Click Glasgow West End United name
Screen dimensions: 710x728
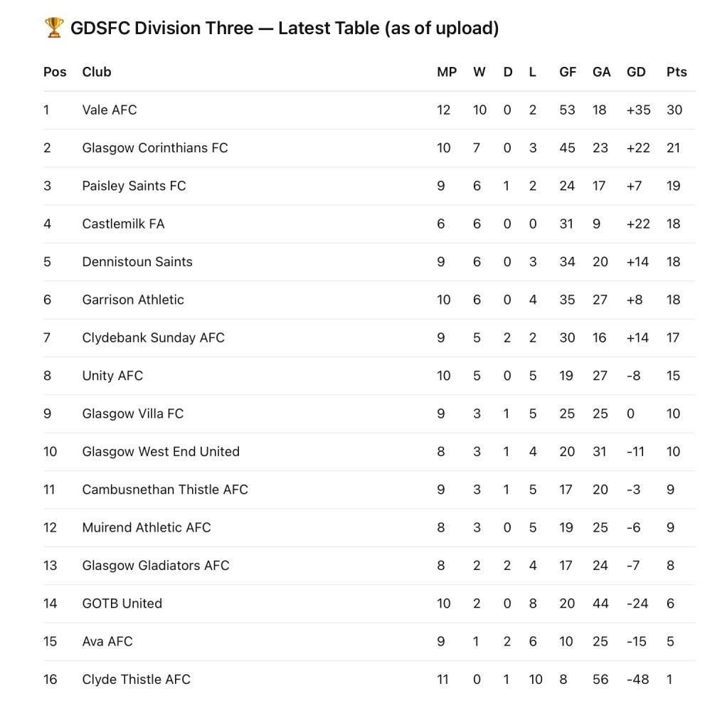tap(161, 451)
